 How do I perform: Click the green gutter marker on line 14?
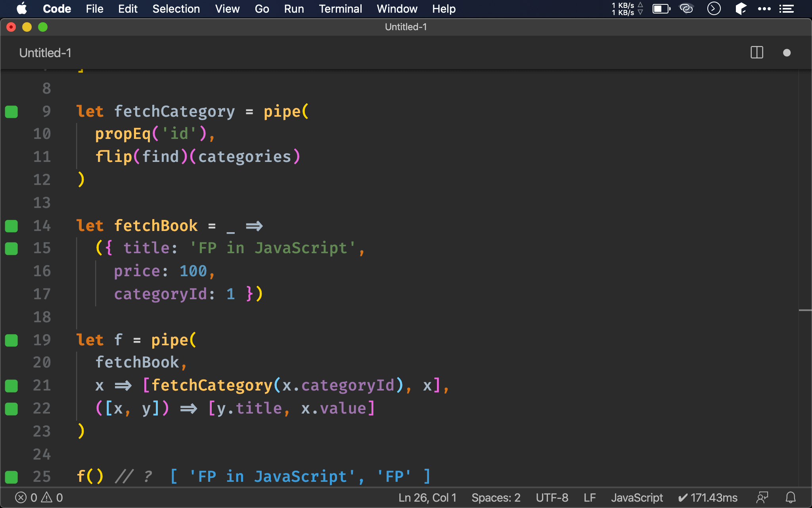pyautogui.click(x=11, y=226)
